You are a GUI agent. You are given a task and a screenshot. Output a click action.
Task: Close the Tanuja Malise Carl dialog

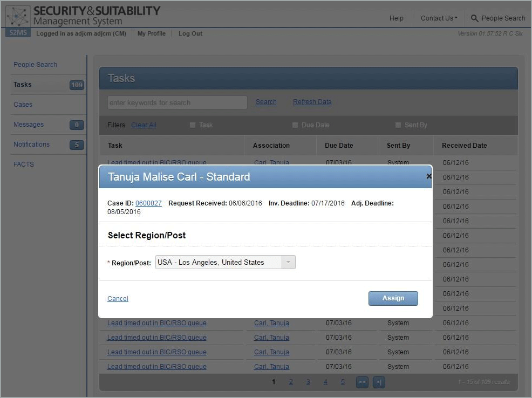428,176
